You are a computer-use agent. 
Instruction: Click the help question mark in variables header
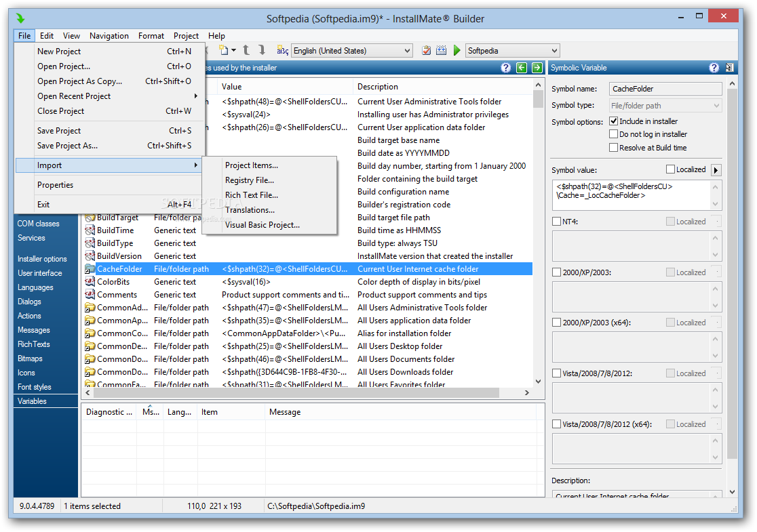pyautogui.click(x=505, y=68)
